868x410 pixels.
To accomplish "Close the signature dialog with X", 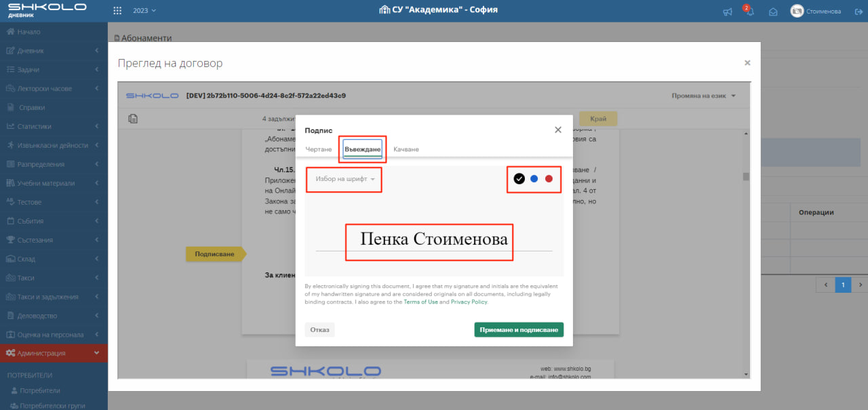I will pyautogui.click(x=557, y=129).
